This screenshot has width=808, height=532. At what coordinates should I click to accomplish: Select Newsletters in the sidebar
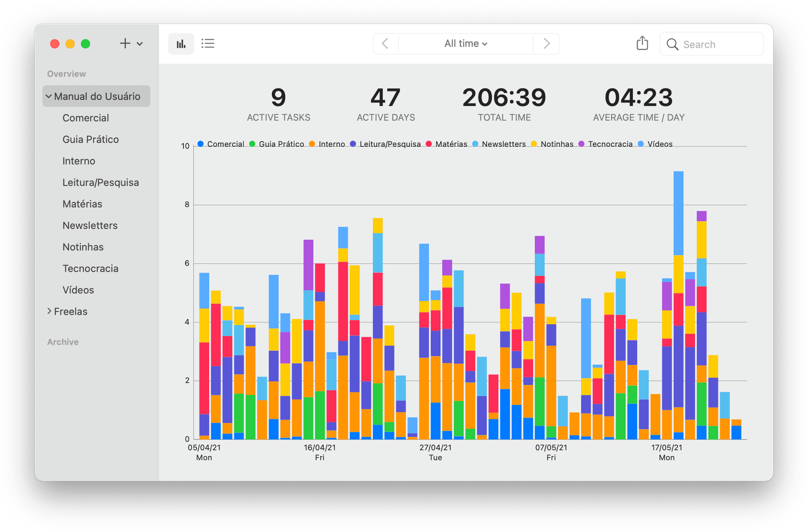coord(90,225)
